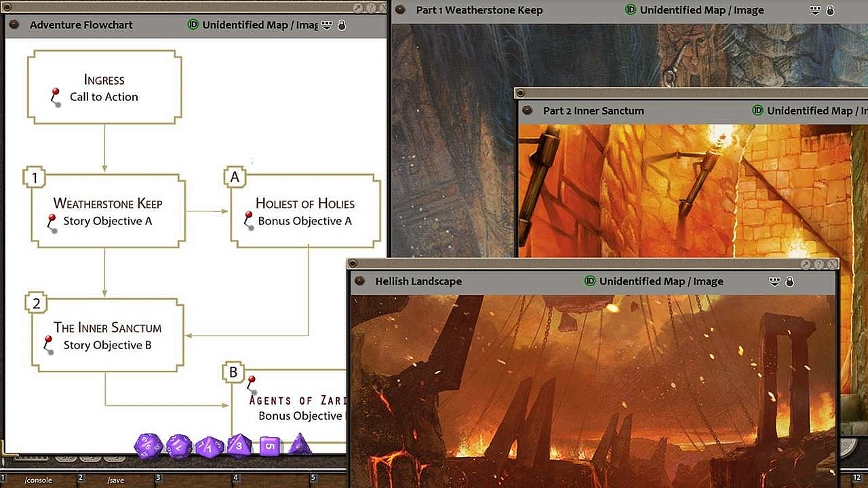
Task: Click 'The Inner Sanctum' flowchart title
Action: [x=108, y=328]
